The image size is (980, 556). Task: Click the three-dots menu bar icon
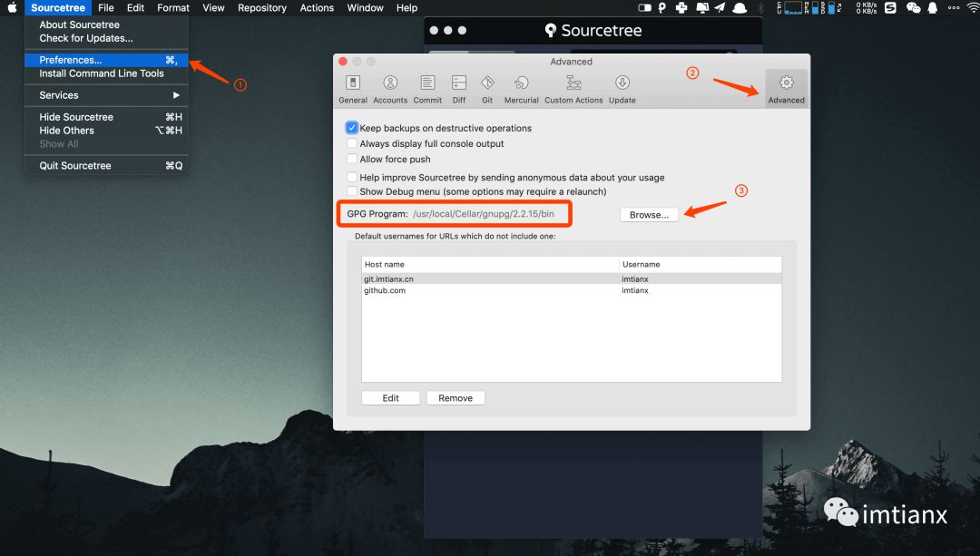point(953,7)
